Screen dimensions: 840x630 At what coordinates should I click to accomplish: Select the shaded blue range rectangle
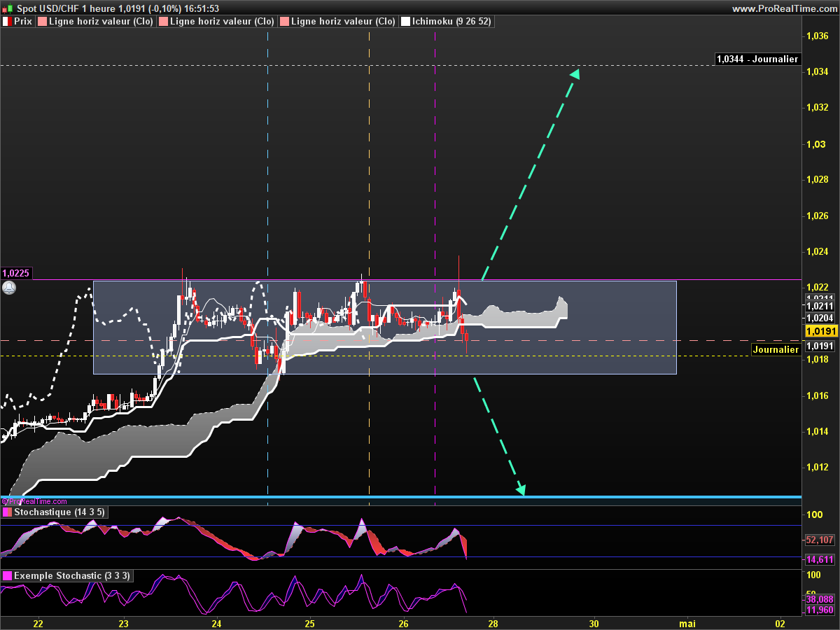click(385, 328)
